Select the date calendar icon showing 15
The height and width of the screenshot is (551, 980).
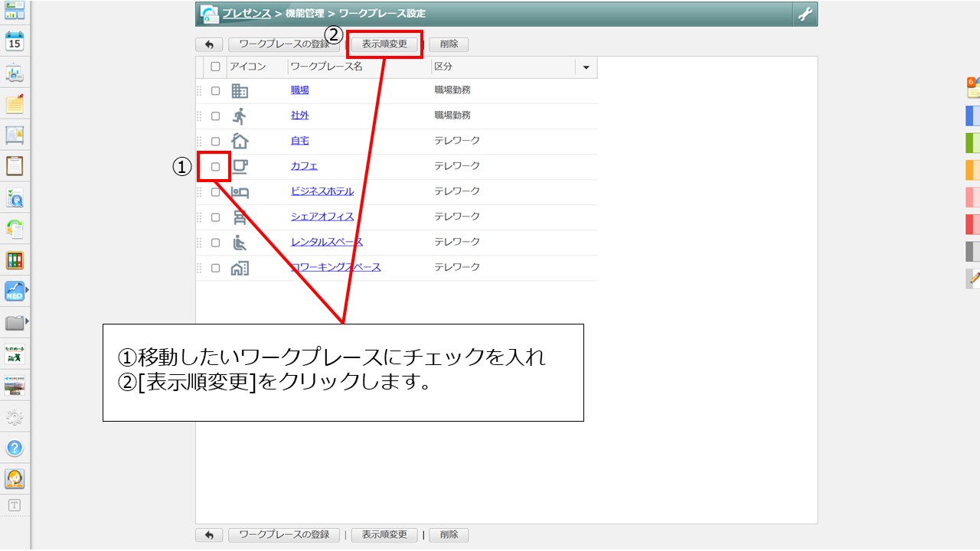tap(15, 42)
